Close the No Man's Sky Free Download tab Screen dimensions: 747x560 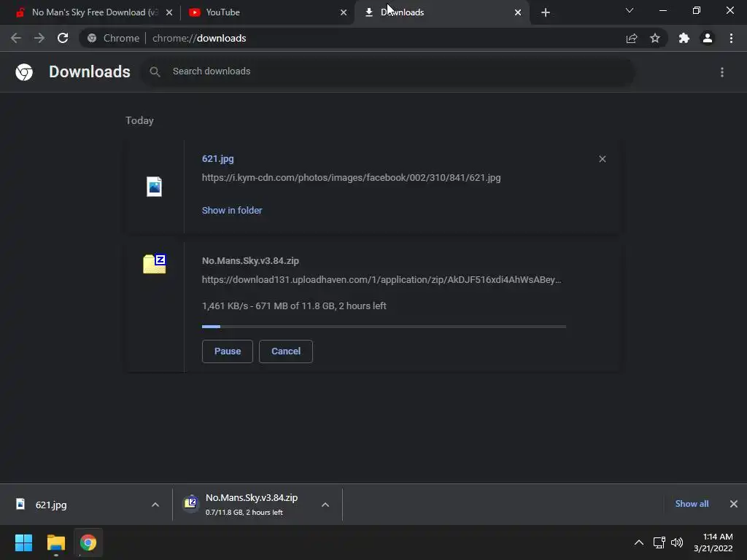point(169,12)
